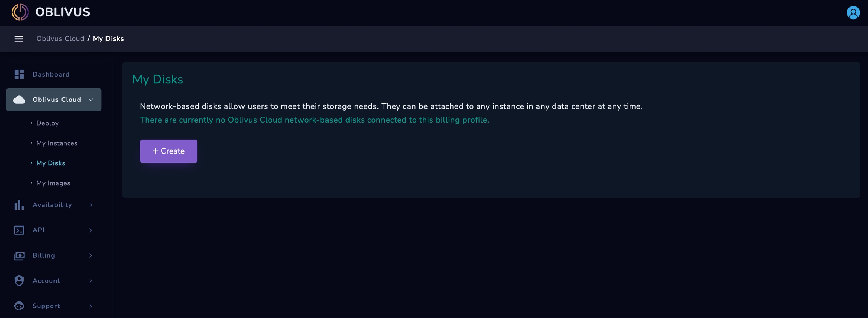Viewport: 868px width, 318px height.
Task: Expand the Billing submenu arrow
Action: (x=91, y=255)
